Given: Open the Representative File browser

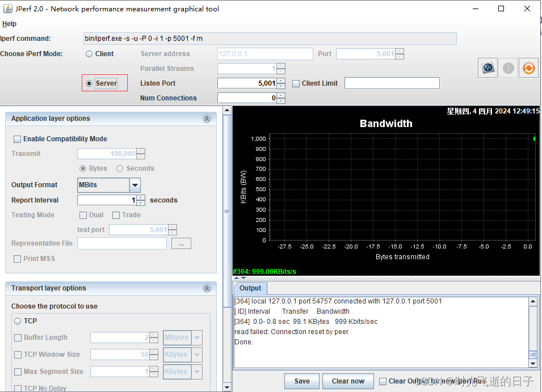Looking at the screenshot, I should (x=181, y=244).
